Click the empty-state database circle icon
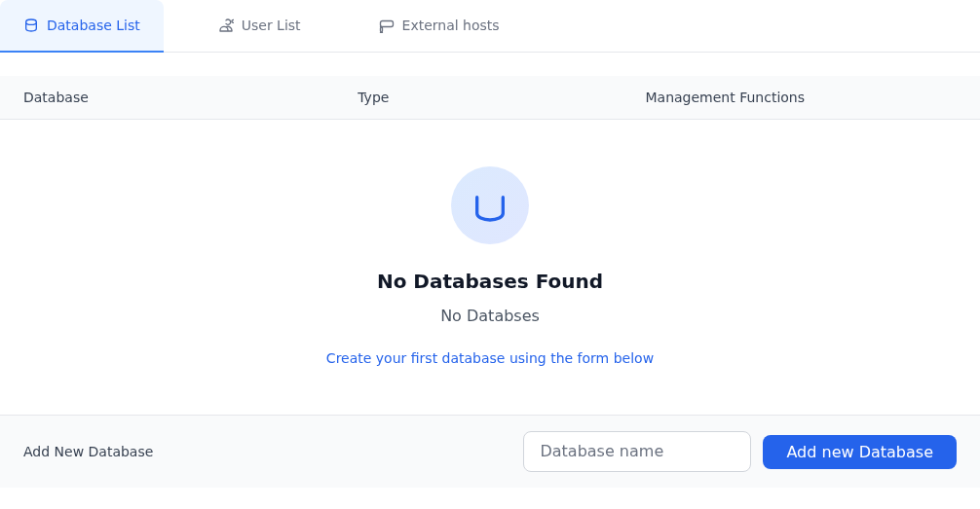980x509 pixels. click(490, 205)
